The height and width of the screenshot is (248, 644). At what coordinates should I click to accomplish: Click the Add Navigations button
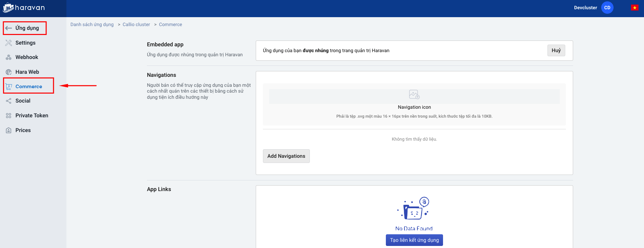[286, 156]
